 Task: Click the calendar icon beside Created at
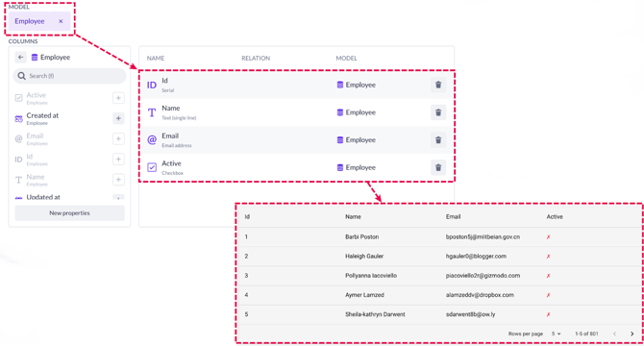(19, 119)
